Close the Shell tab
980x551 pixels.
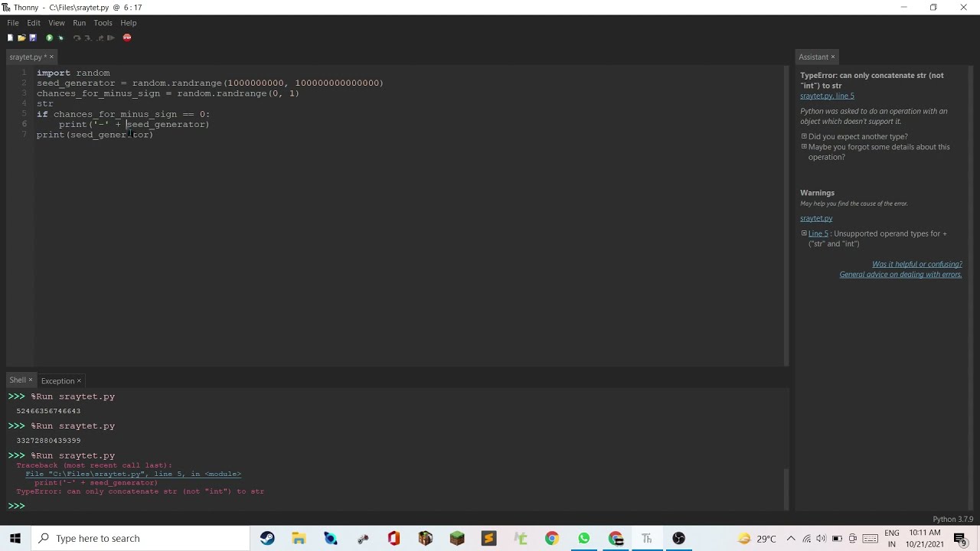pyautogui.click(x=31, y=380)
